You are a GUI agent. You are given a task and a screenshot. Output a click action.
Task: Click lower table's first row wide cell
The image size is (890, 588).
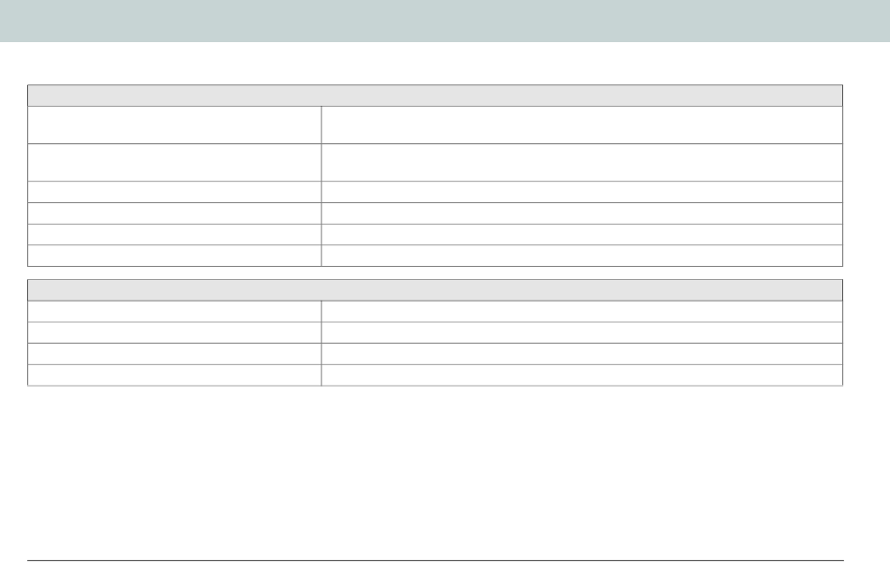[x=582, y=311]
